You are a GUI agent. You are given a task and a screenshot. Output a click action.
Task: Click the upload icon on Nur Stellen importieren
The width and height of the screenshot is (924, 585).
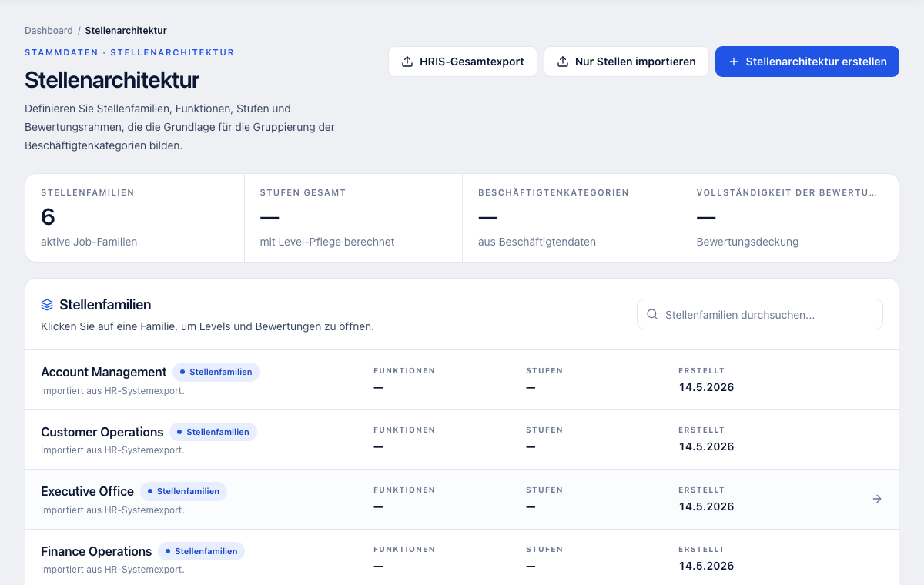coord(563,62)
